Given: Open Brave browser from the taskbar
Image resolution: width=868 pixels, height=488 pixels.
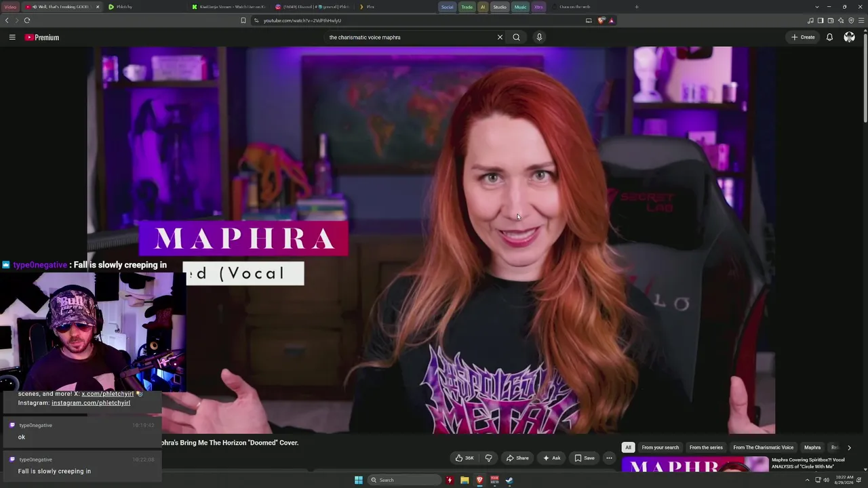Looking at the screenshot, I should 479,480.
